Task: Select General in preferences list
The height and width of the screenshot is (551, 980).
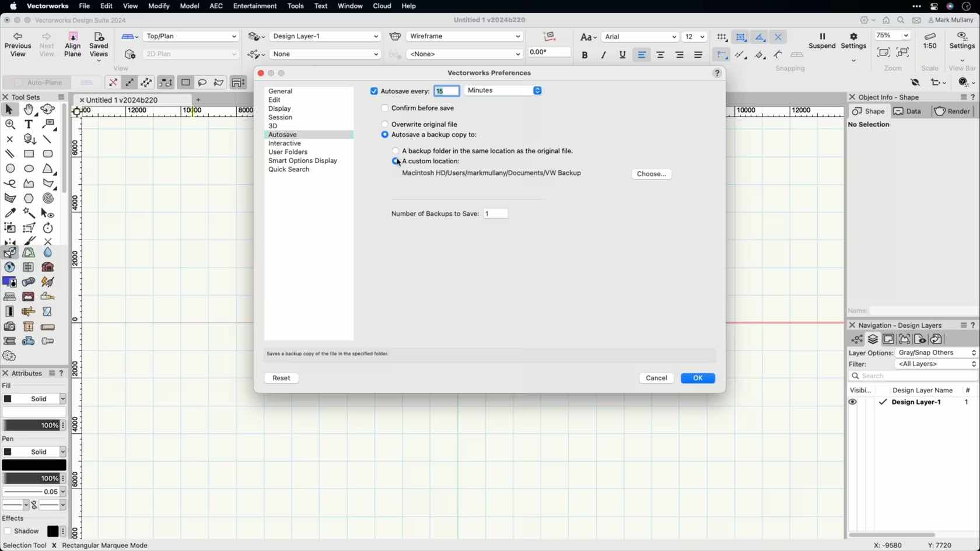Action: tap(281, 92)
